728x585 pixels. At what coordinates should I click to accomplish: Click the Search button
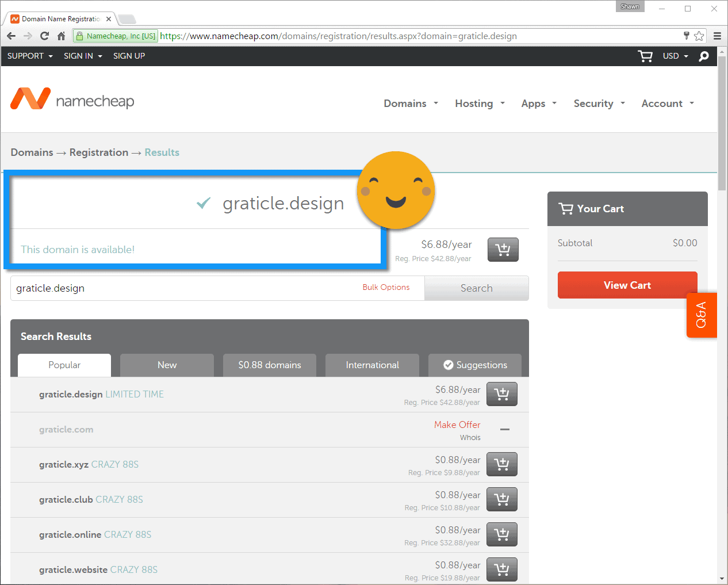477,288
